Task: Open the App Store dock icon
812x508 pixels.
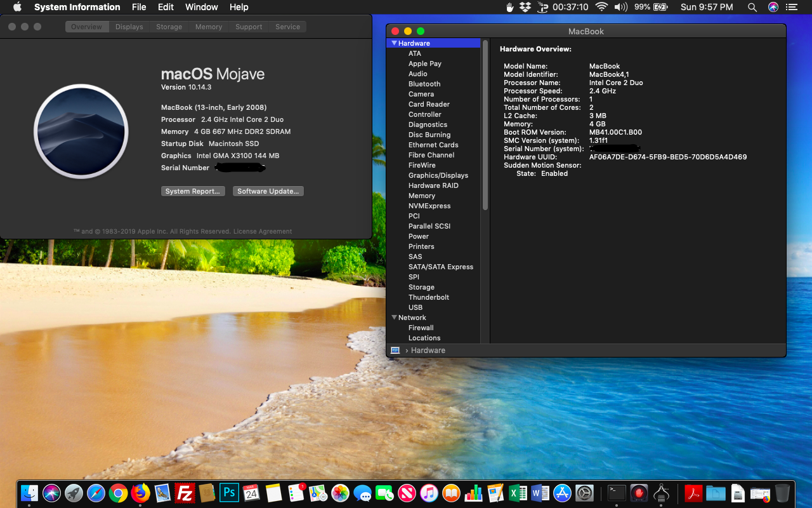Action: [x=563, y=493]
